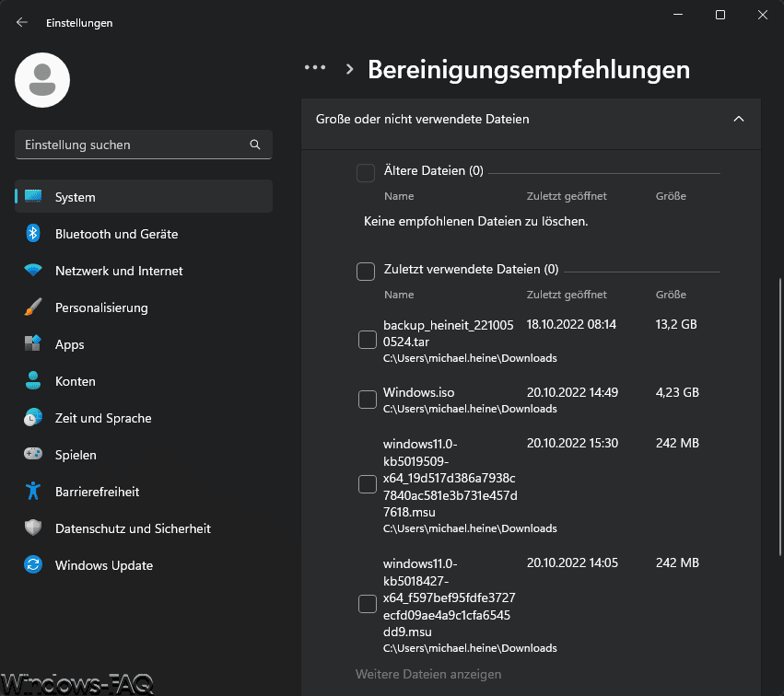
Task: Click the backup_heineit_2210050524.tar file name
Action: tap(448, 333)
